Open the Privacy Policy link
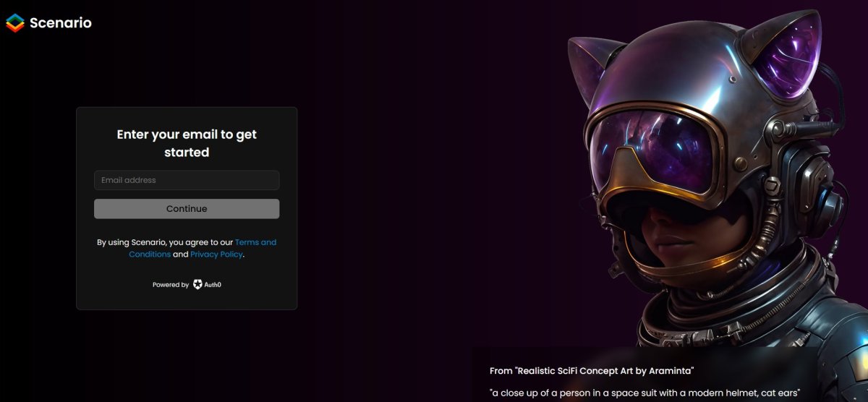868x402 pixels. (x=216, y=255)
